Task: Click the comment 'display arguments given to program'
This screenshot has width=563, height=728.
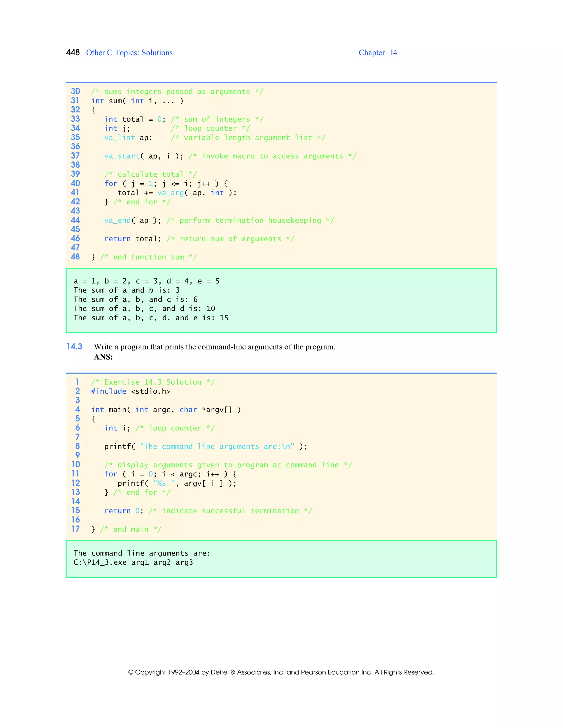Action: [228, 465]
